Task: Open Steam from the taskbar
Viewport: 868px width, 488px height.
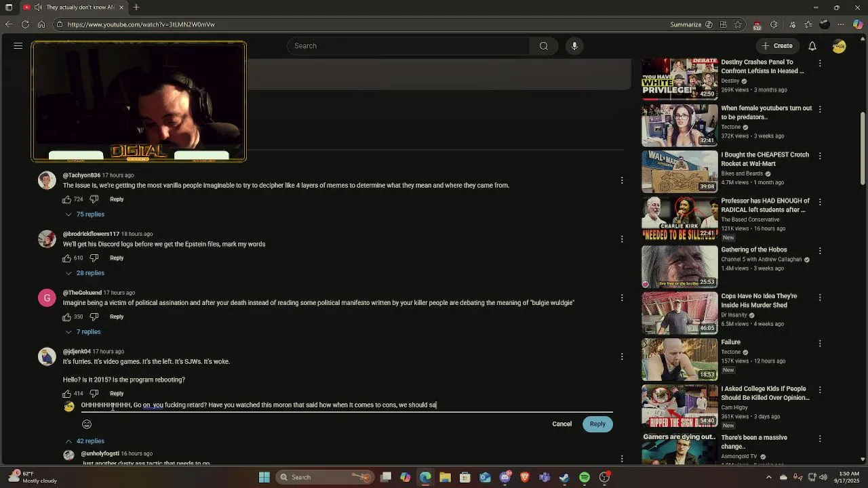Action: 564,477
